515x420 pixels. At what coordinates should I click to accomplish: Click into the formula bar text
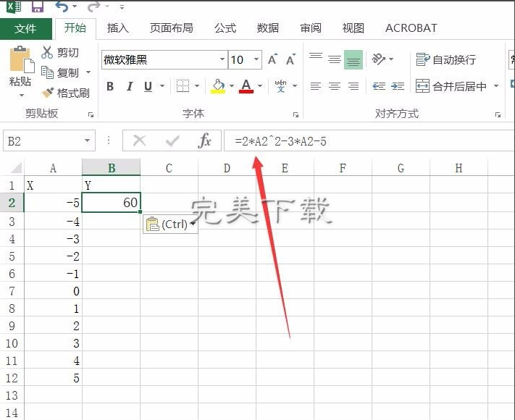pyautogui.click(x=369, y=141)
